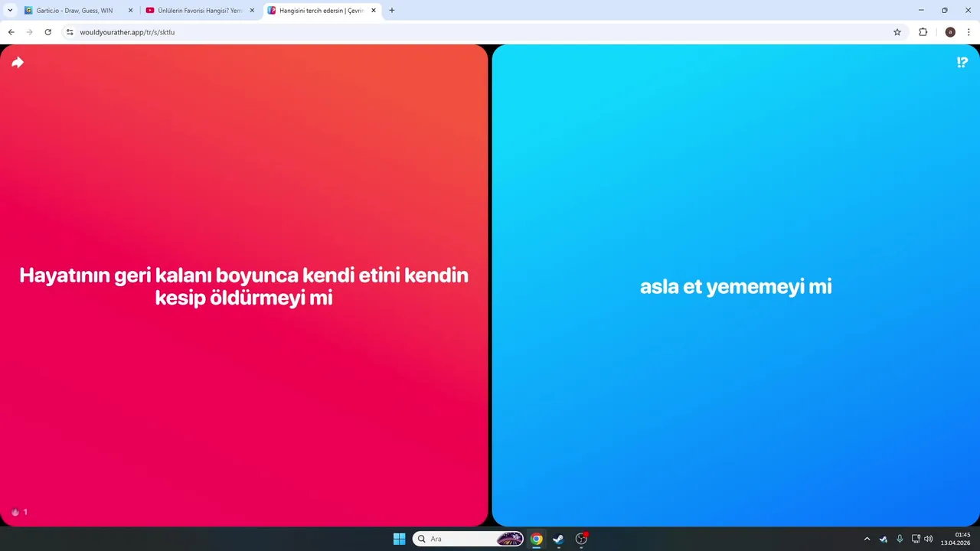Go back to the previous page
This screenshot has height=551, width=980.
coord(11,32)
